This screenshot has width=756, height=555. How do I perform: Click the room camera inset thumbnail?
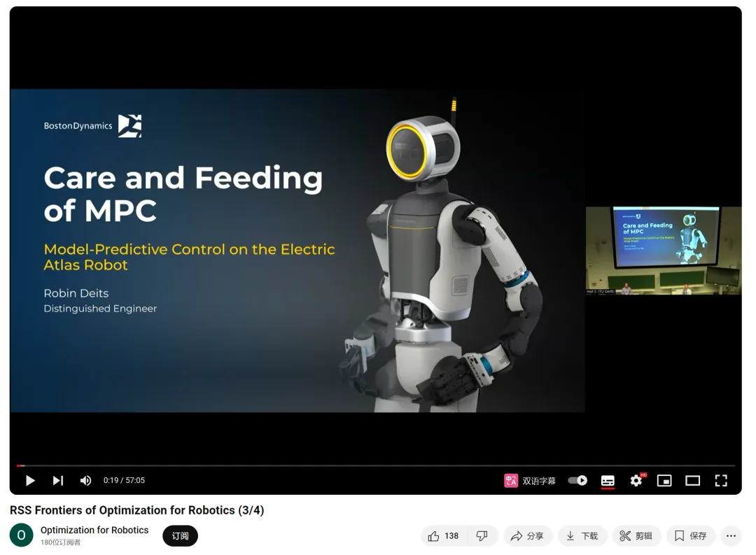click(x=664, y=251)
